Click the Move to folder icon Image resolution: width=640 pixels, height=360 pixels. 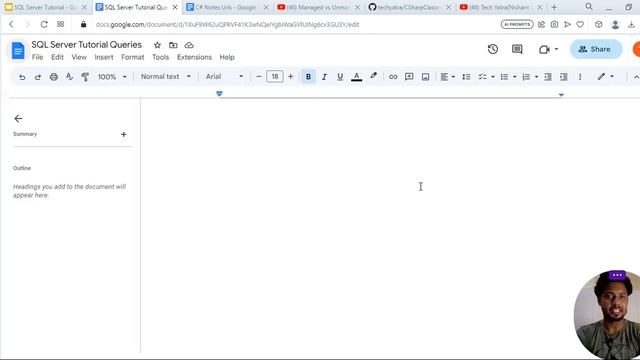pos(173,45)
